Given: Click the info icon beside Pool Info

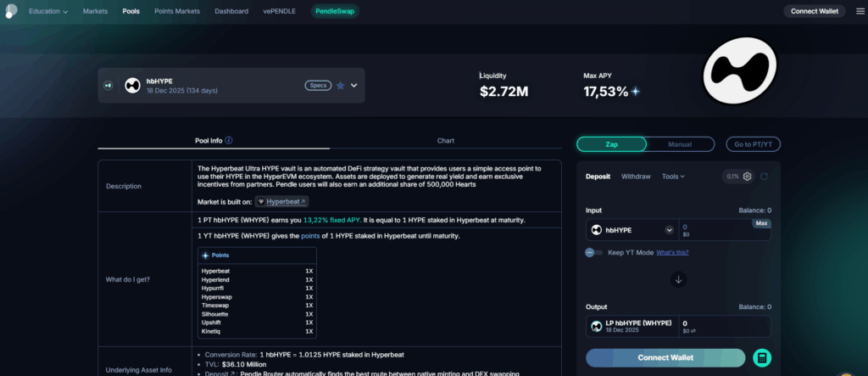Looking at the screenshot, I should coord(229,140).
